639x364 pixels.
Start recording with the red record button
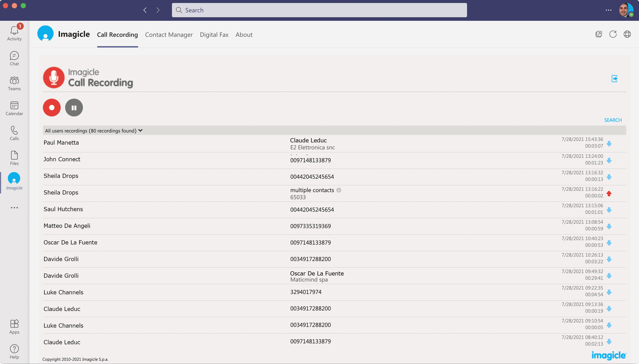(x=52, y=108)
